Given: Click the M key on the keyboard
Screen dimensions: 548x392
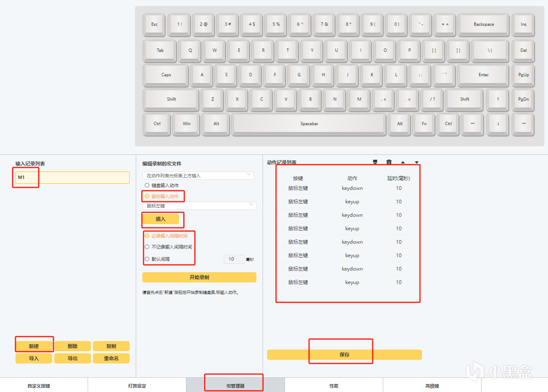Looking at the screenshot, I should (359, 99).
